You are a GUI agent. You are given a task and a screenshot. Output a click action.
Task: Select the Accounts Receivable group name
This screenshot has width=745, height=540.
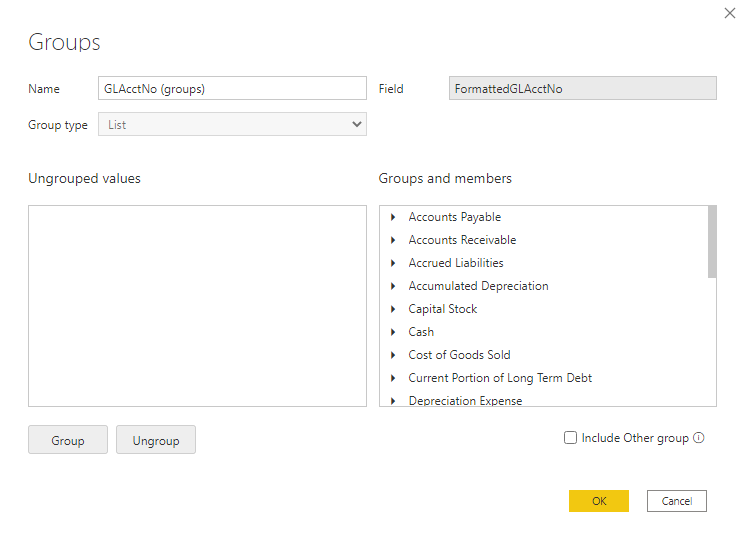462,240
